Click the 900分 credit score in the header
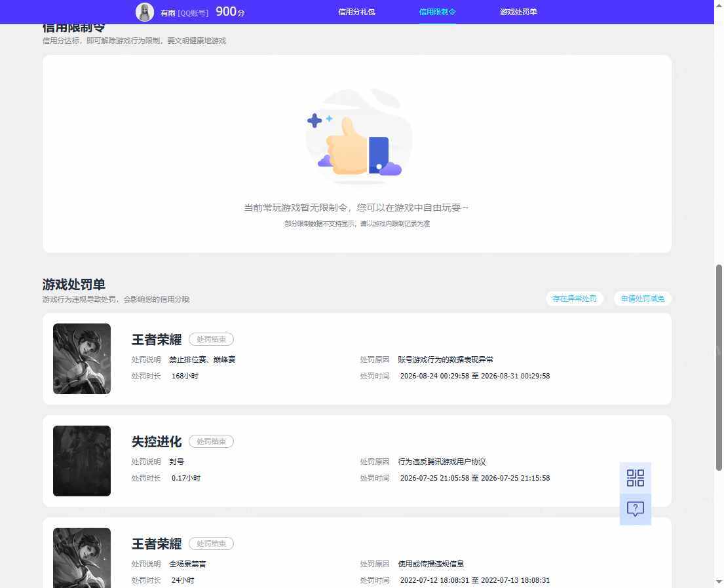 pyautogui.click(x=230, y=12)
